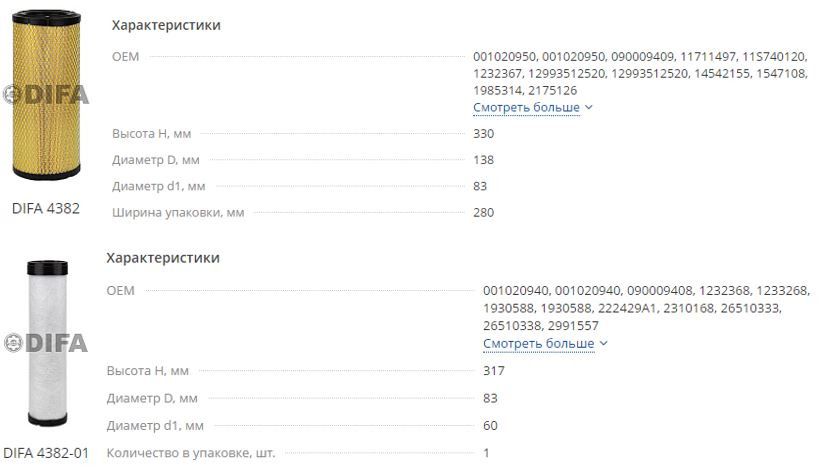The width and height of the screenshot is (836, 467).
Task: Click "Смотреть больше" under the second OEM list
Action: pyautogui.click(x=538, y=344)
